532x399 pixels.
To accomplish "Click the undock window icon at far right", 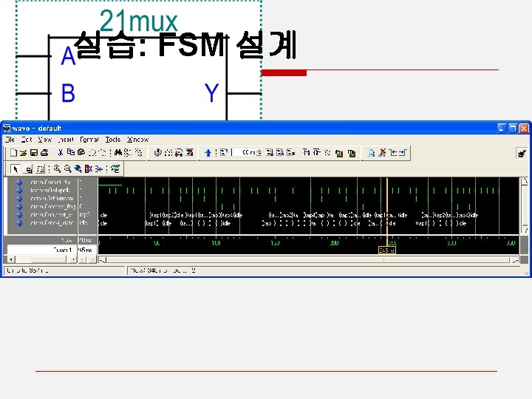I will tap(522, 154).
